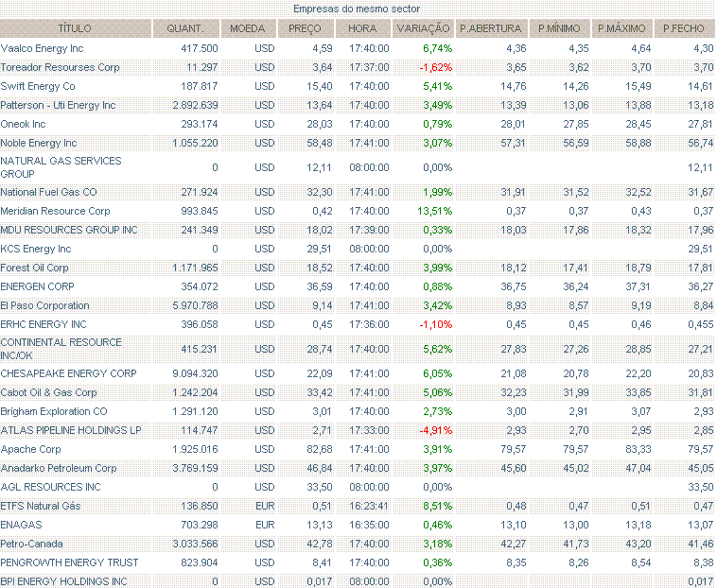717x588 pixels.
Task: Click the HORA column header
Action: click(x=363, y=28)
